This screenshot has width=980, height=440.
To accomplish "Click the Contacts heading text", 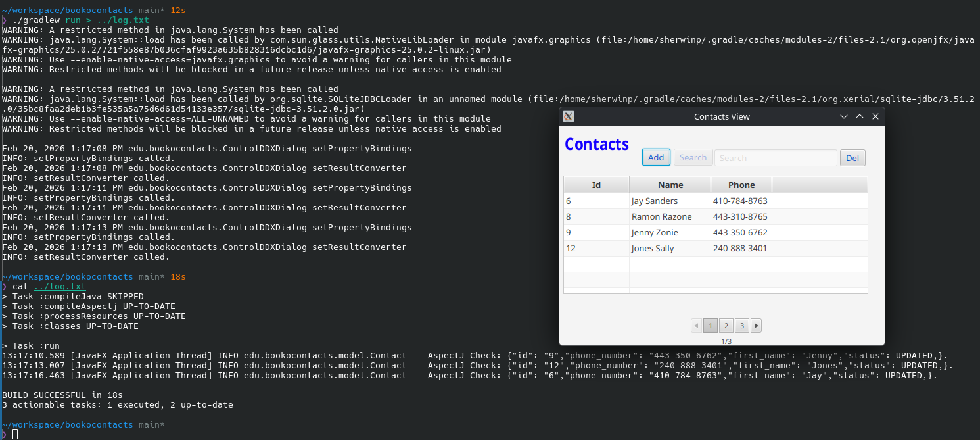I will click(x=597, y=144).
